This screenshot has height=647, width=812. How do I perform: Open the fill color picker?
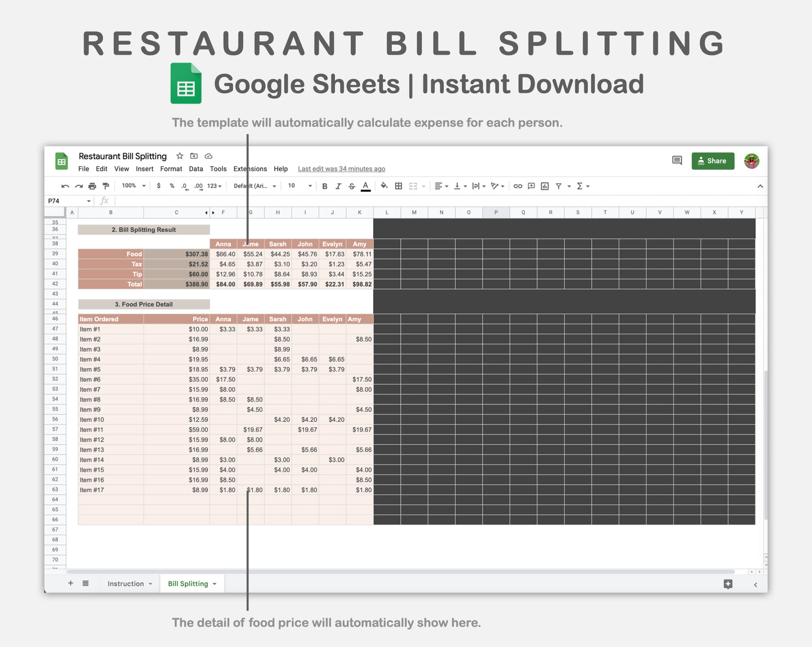tap(384, 186)
